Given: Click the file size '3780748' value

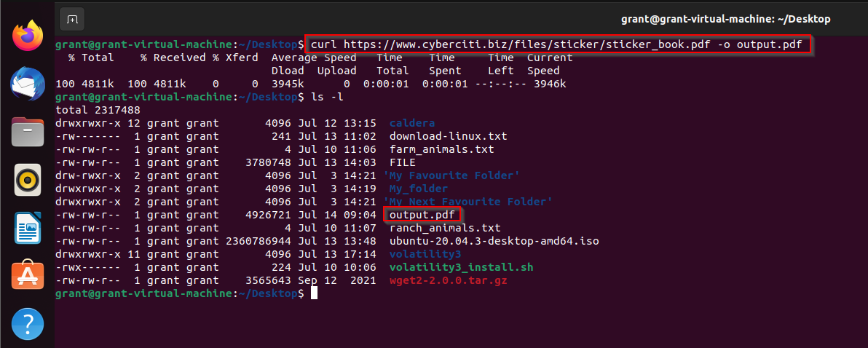Looking at the screenshot, I should pyautogui.click(x=269, y=162).
